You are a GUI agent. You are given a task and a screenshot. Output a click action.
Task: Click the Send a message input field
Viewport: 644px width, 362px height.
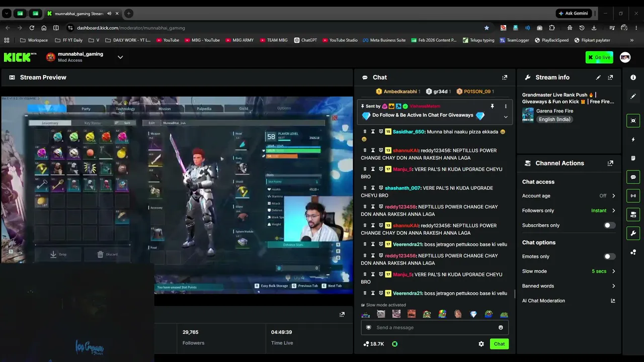[x=435, y=327]
